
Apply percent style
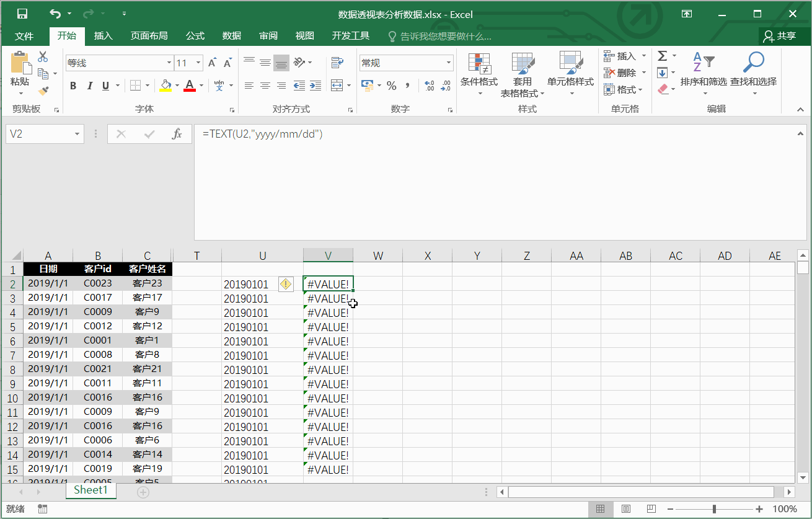pyautogui.click(x=392, y=86)
